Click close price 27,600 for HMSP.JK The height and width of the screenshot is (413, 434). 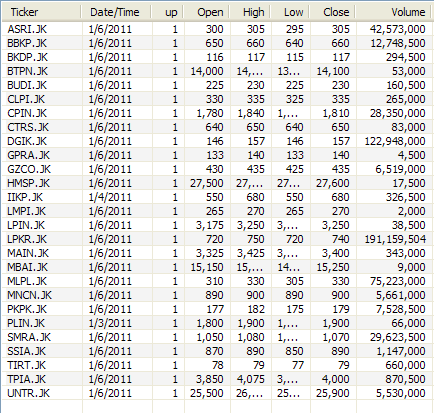(x=333, y=183)
